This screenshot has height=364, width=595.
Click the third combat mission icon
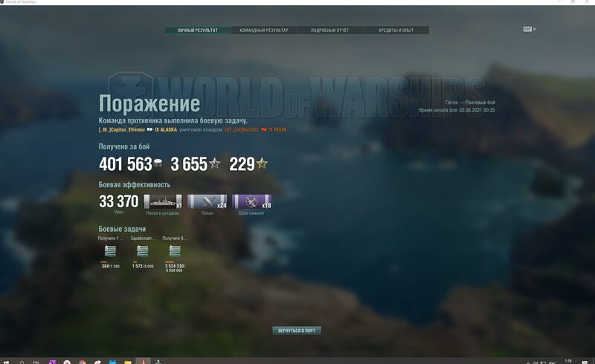175,251
